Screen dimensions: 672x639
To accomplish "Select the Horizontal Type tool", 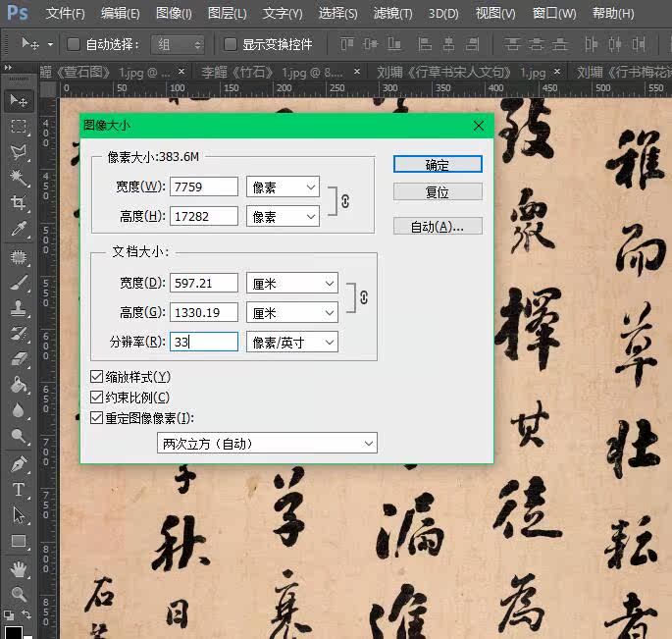I will (x=18, y=490).
